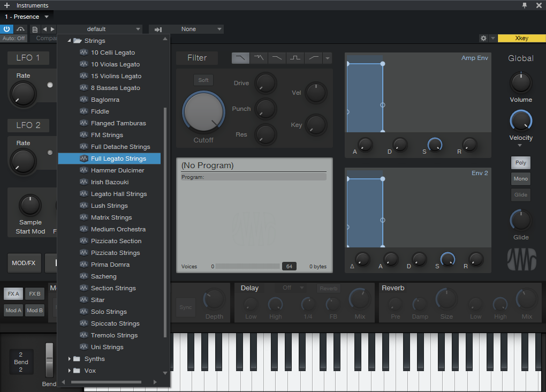Click the Global Volume knob
This screenshot has height=392, width=546.
point(521,83)
